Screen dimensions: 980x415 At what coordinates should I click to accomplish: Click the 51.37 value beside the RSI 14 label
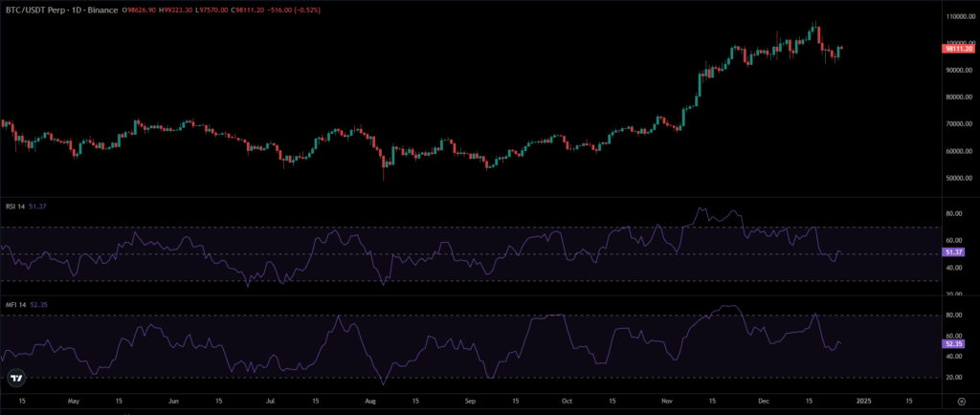point(36,206)
